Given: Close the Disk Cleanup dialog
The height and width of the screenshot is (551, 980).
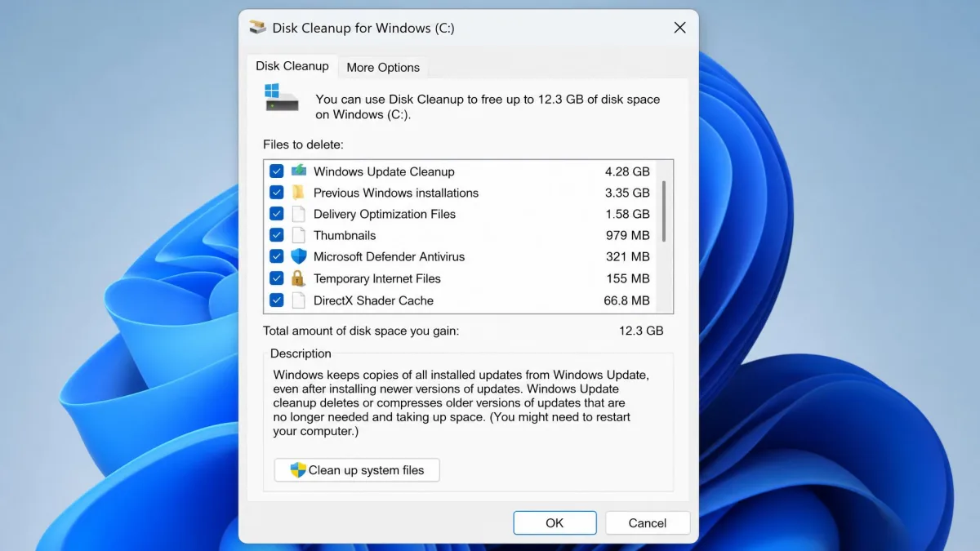Looking at the screenshot, I should [679, 28].
